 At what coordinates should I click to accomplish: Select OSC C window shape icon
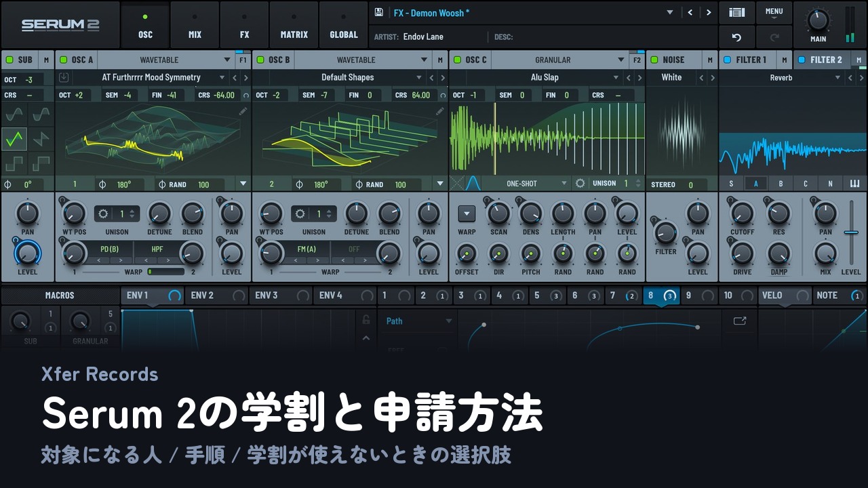(x=473, y=183)
